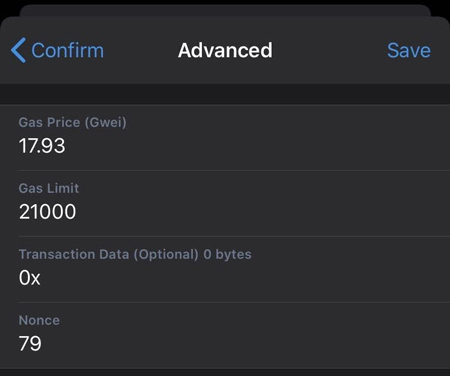Click the word Optional in data label
This screenshot has height=376, width=450.
pos(166,255)
